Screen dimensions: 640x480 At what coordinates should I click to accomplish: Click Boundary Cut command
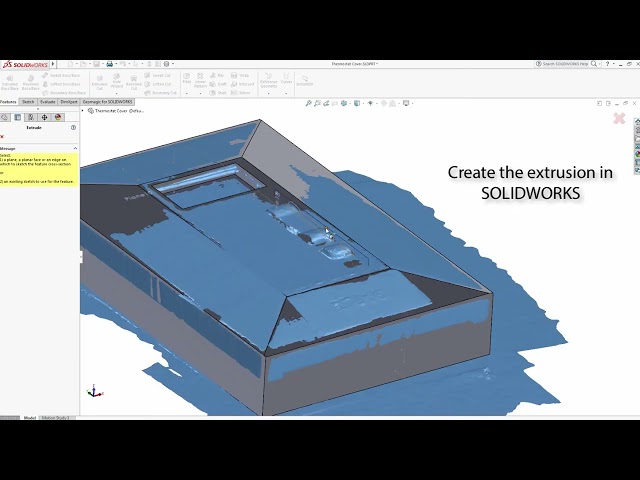[160, 93]
